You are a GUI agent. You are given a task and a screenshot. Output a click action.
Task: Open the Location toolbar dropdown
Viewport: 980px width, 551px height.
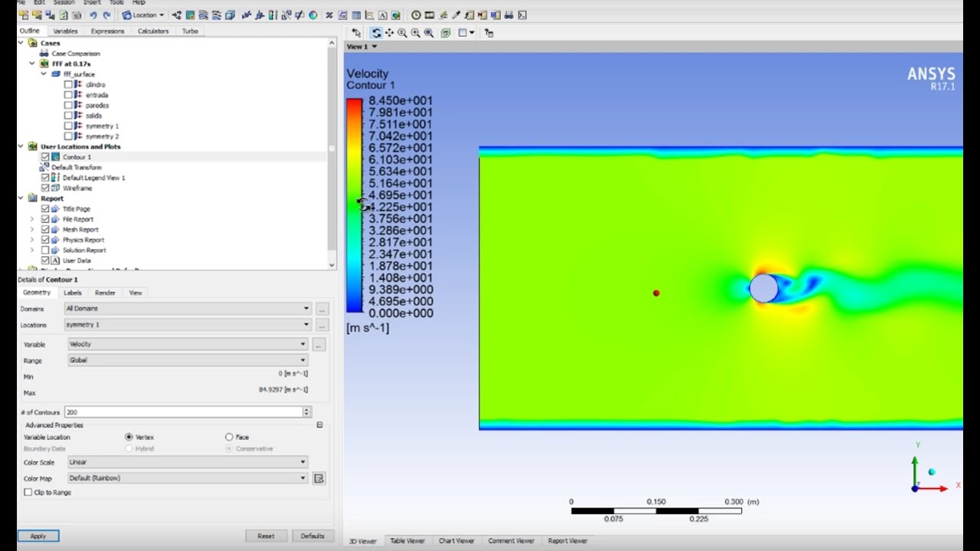[x=142, y=15]
